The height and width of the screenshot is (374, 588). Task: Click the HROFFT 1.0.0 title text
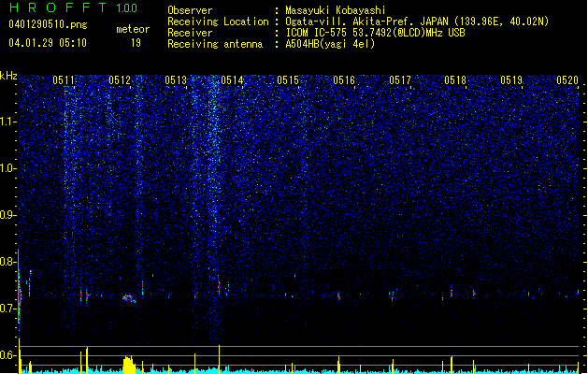pos(73,7)
